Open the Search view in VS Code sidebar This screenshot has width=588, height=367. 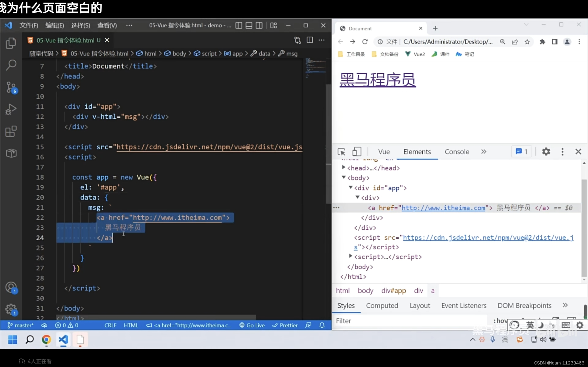(x=11, y=65)
